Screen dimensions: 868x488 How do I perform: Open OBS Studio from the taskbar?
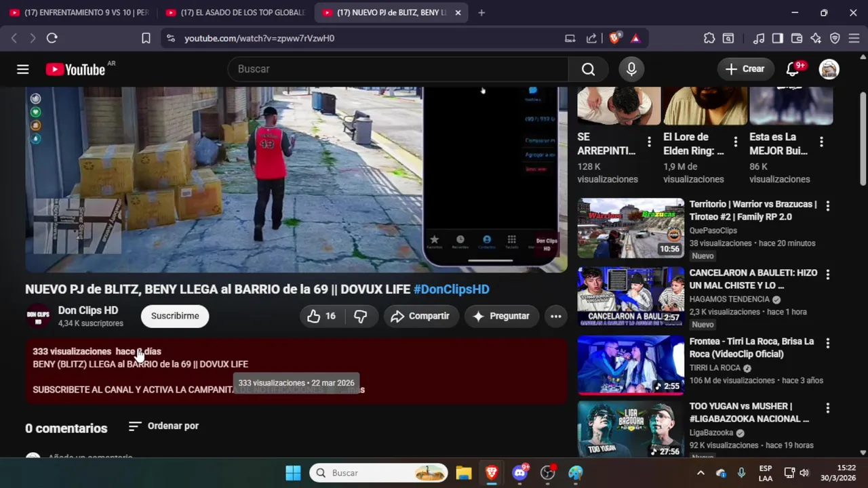click(x=548, y=473)
